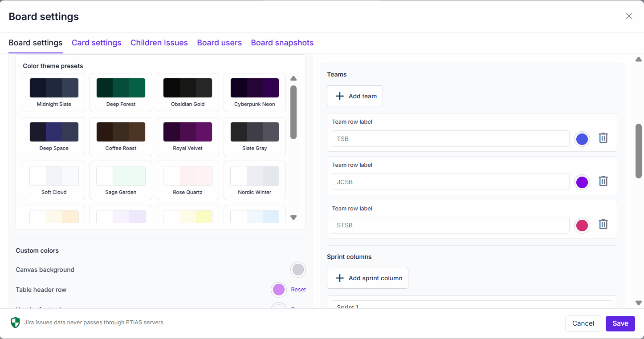
Task: Delete the JCSB team row
Action: point(603,181)
